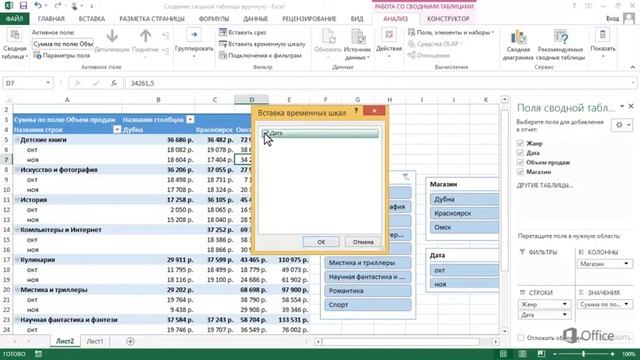Screen dimensions: 640x360
Task: Open the Названия строк filter dropdown
Action: pos(117,130)
